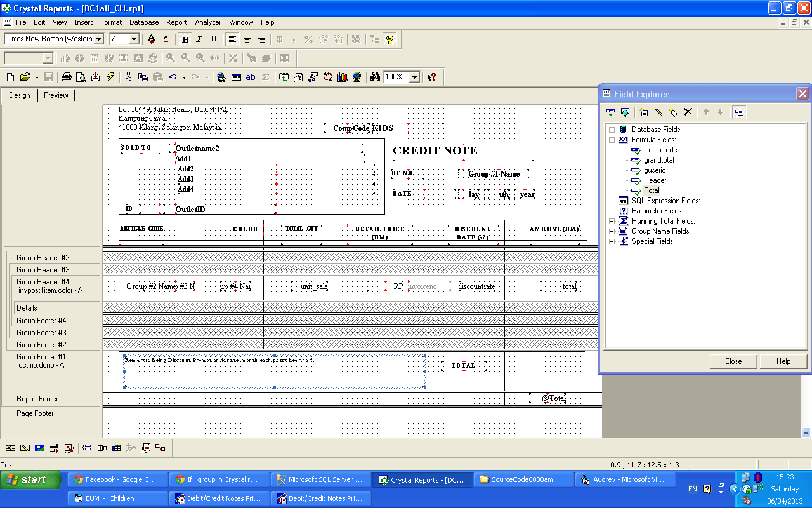Open Facebook - Google Chrome taskbar button
This screenshot has height=508, width=812.
click(x=117, y=479)
